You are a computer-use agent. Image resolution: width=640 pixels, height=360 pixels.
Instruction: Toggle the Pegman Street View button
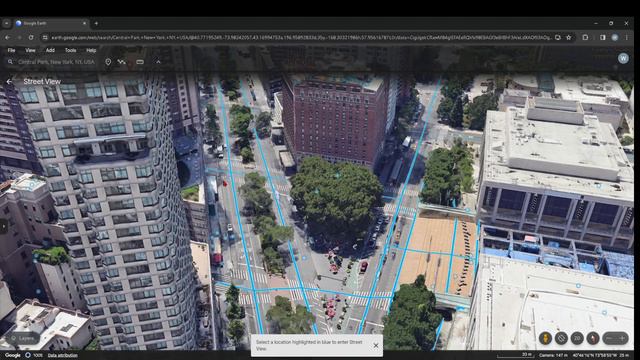545,338
